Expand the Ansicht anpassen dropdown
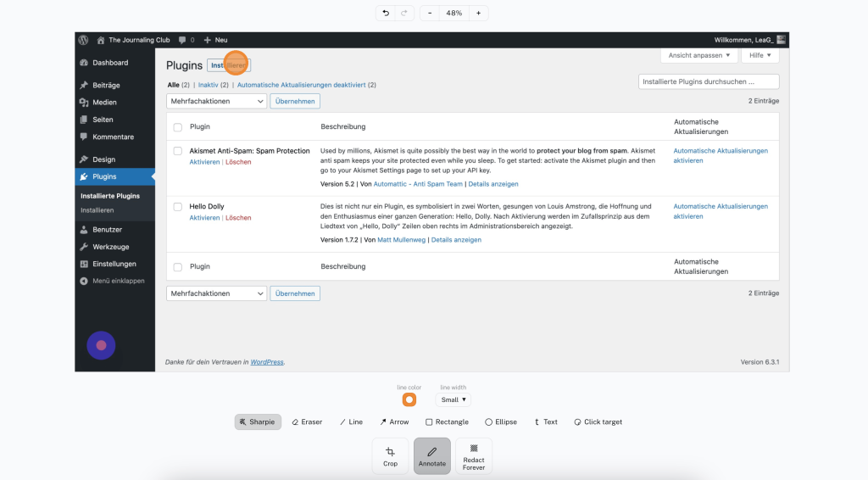 698,55
